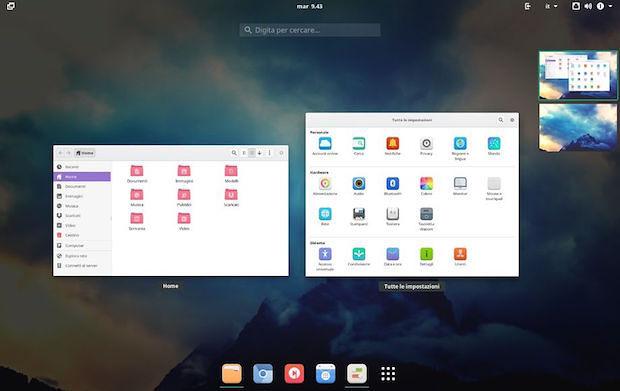Screen dimensions: 620x391
Task: Switch Files to list view
Action: click(244, 153)
